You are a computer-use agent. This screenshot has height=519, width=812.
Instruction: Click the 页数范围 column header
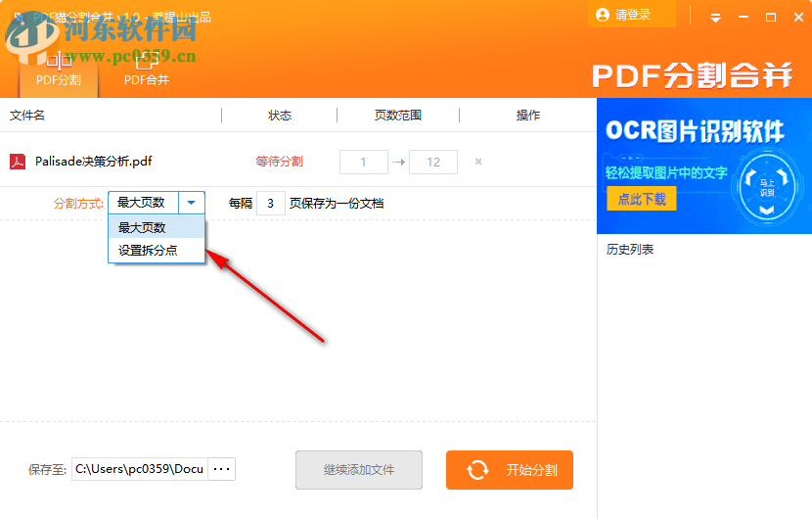pos(398,116)
